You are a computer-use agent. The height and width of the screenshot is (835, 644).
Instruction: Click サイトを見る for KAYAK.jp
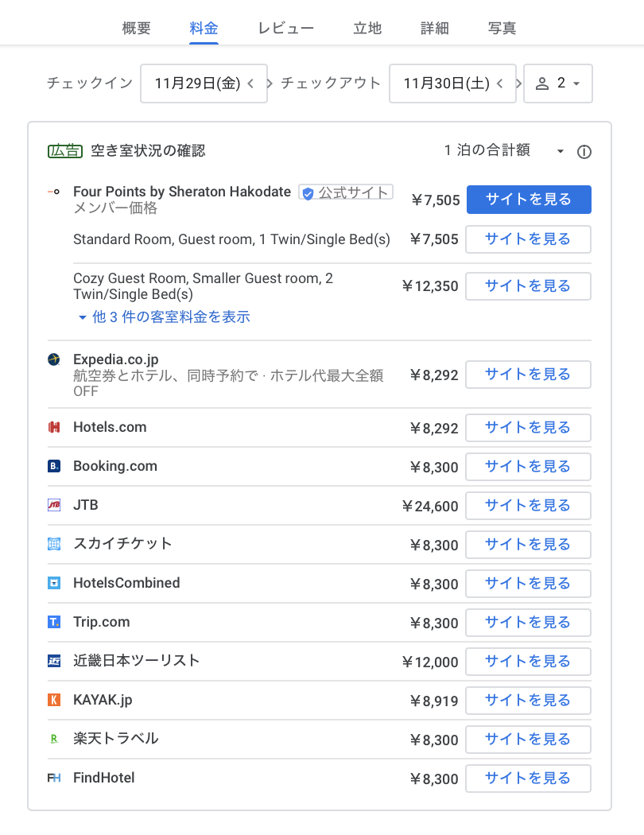click(528, 701)
